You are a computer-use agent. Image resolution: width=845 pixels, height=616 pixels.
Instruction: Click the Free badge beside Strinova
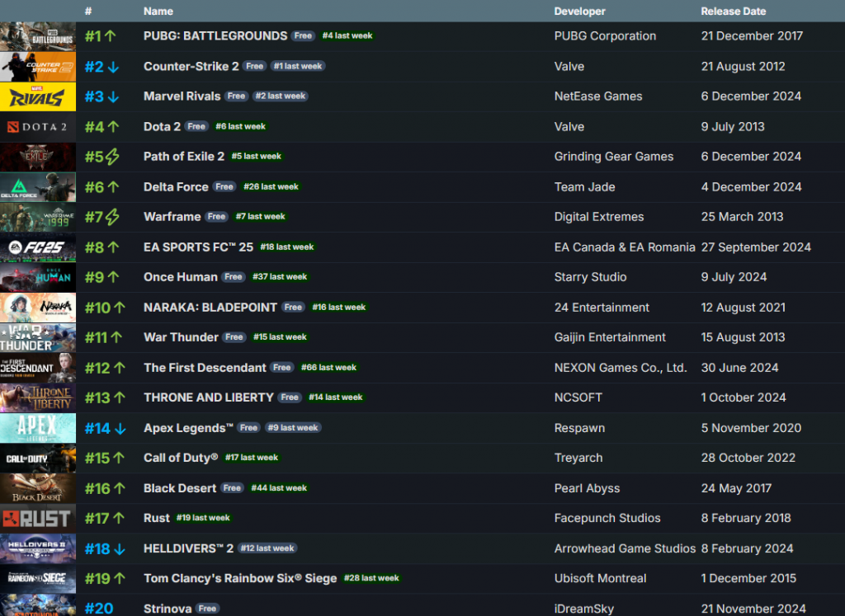(x=207, y=609)
